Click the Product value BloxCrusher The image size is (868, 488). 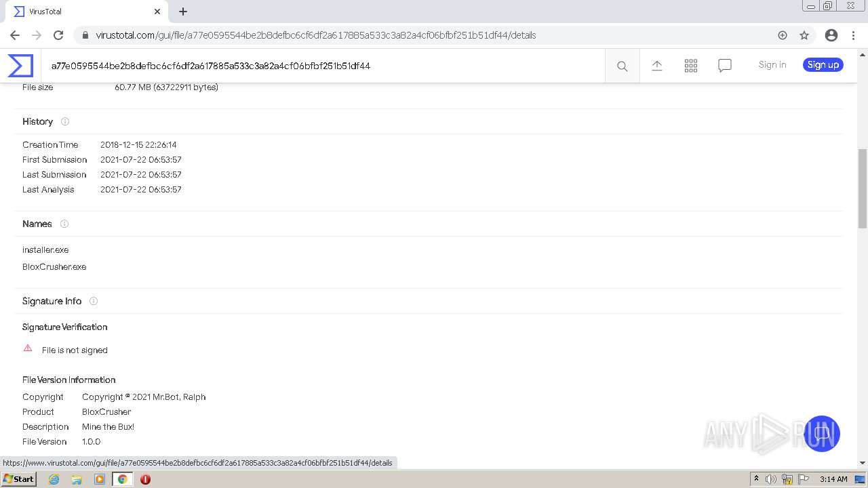(106, 412)
